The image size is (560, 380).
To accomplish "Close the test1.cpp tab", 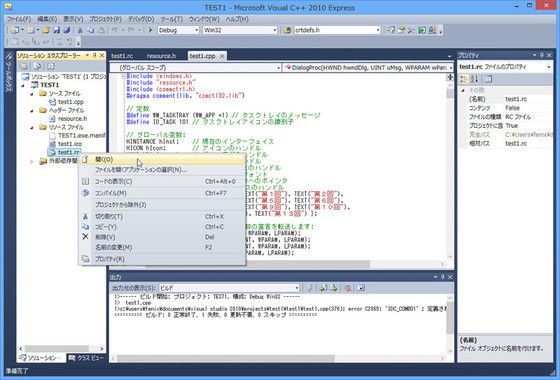I will (222, 56).
